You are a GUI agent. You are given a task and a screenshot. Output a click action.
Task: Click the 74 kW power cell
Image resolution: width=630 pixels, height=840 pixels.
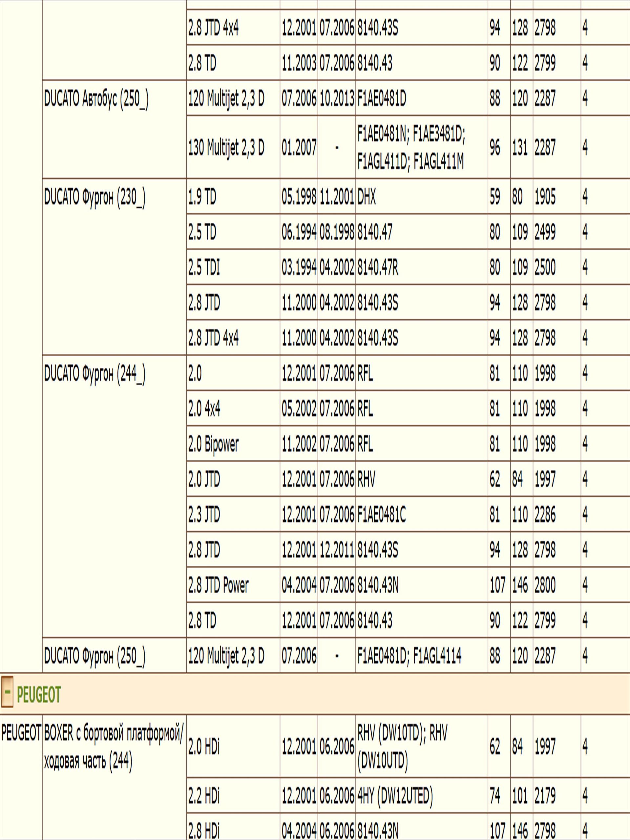499,795
